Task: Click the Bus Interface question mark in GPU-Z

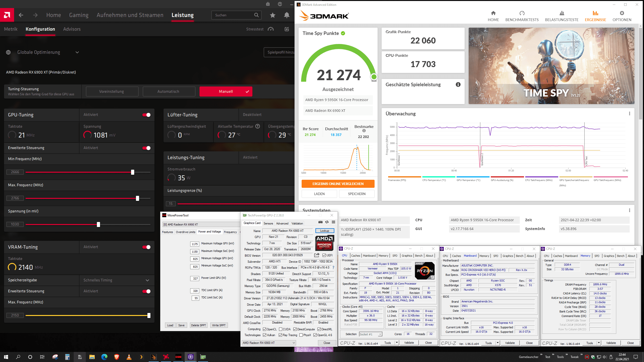Action: [x=333, y=267]
